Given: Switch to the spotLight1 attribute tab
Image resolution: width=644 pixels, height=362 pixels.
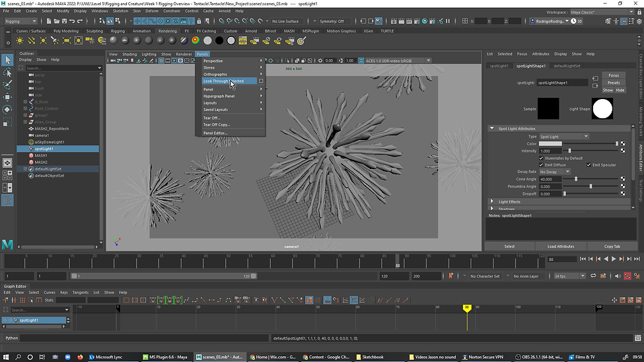Looking at the screenshot, I should pyautogui.click(x=499, y=66).
